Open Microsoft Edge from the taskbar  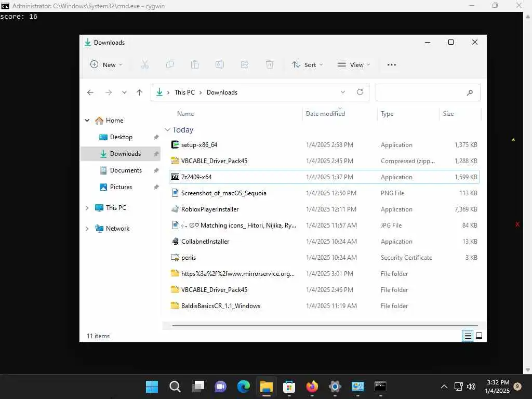click(244, 387)
